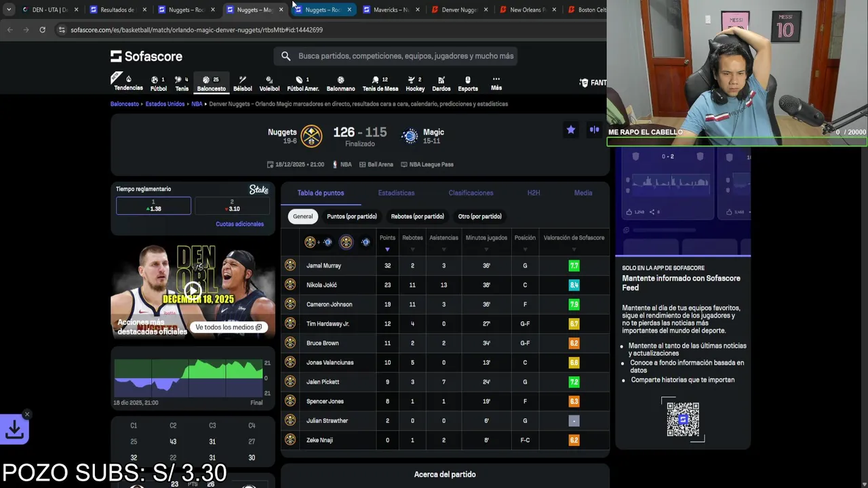
Task: Select odds option 1 at 1.38
Action: (153, 205)
